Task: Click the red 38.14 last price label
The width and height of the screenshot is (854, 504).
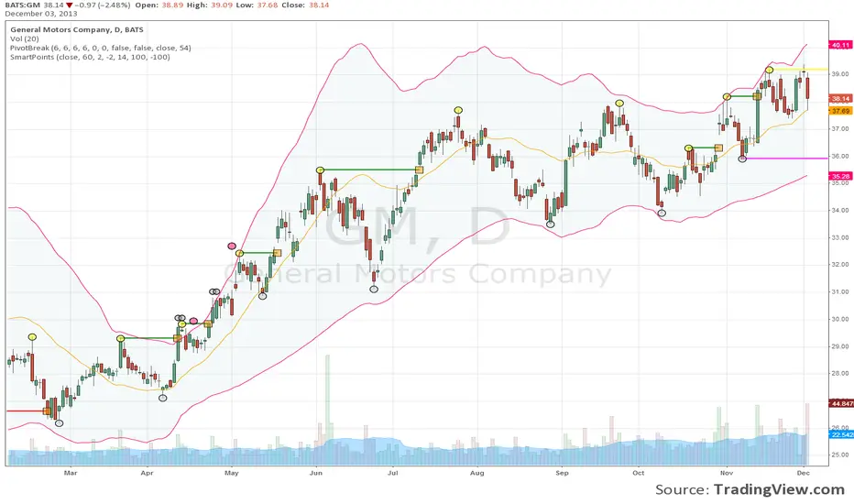Action: point(840,99)
